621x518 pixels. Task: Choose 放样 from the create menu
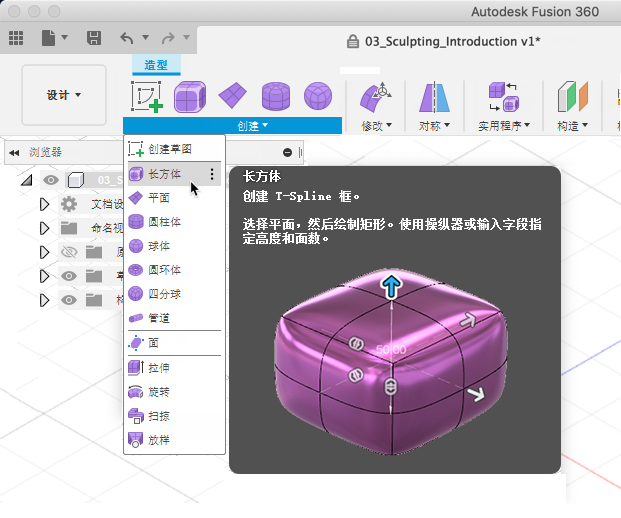174,440
